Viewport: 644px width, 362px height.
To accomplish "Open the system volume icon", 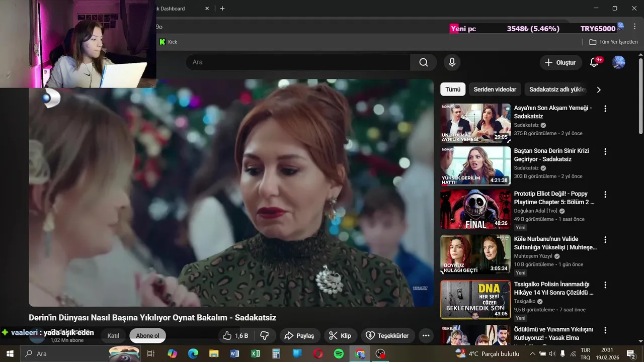I will pos(552,353).
